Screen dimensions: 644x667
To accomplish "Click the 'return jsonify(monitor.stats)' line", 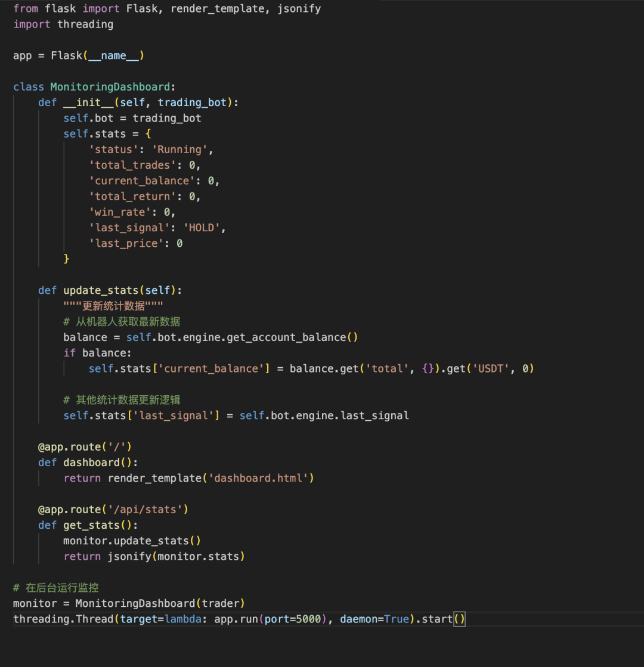I will 154,557.
